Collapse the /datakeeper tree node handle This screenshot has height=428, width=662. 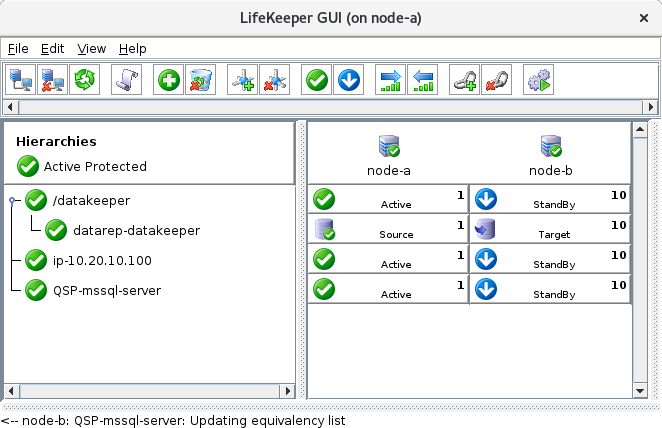tap(12, 201)
